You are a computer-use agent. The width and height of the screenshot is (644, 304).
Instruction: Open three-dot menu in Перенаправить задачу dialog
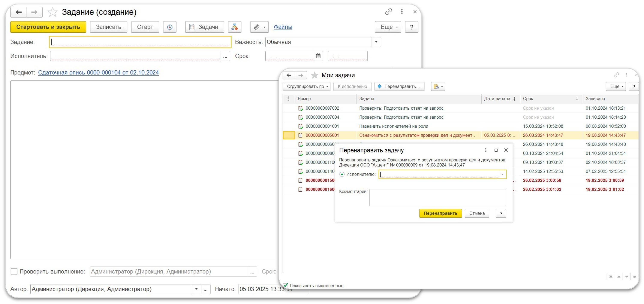486,150
